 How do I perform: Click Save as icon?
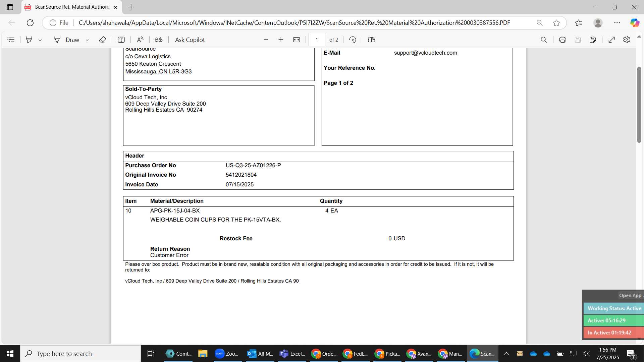(x=593, y=40)
